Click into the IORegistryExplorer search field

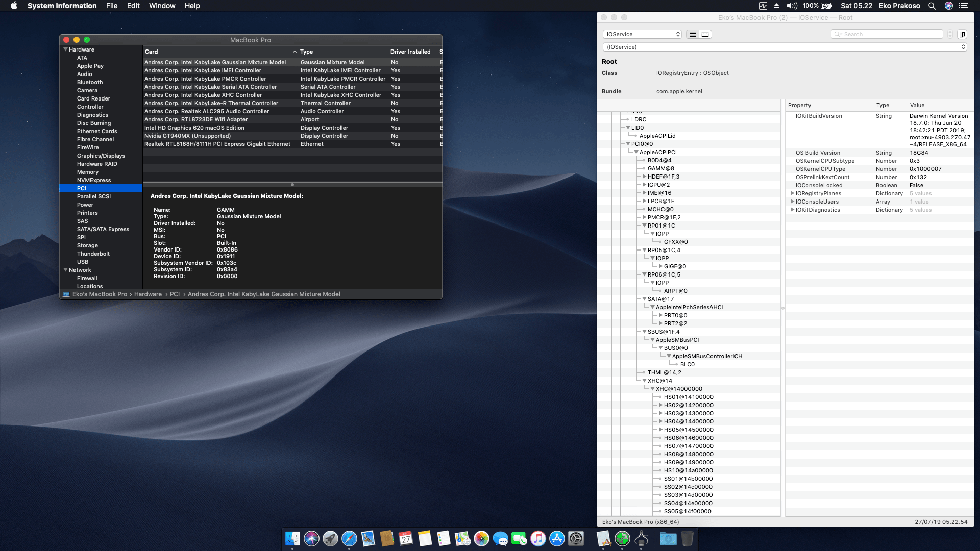(x=887, y=34)
